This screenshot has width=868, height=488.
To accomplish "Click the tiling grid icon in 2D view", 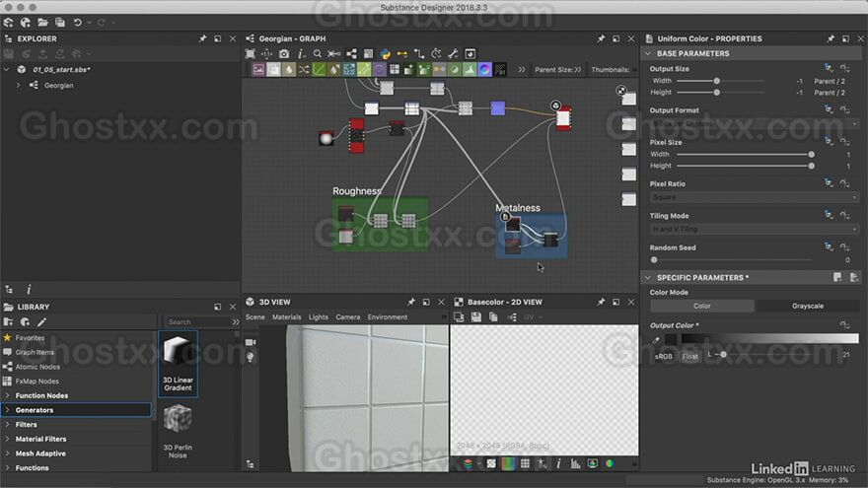I will 525,463.
